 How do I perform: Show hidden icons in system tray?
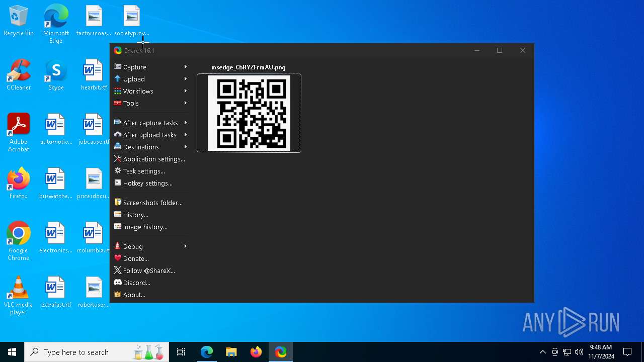click(542, 352)
